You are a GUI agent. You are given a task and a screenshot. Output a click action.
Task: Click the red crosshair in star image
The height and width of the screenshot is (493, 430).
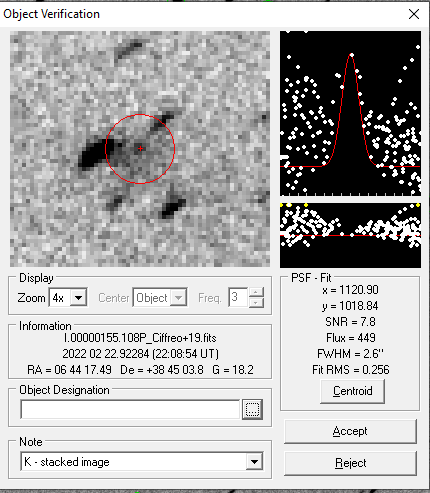click(140, 149)
